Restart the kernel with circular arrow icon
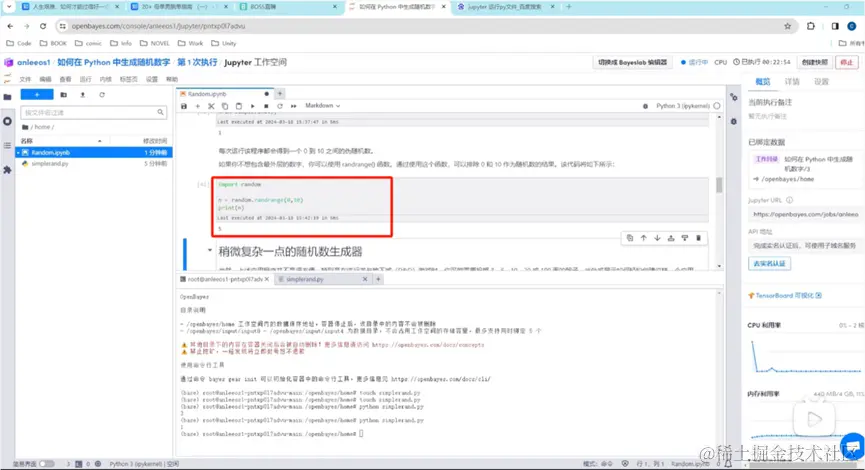This screenshot has height=470, width=865. pos(280,106)
